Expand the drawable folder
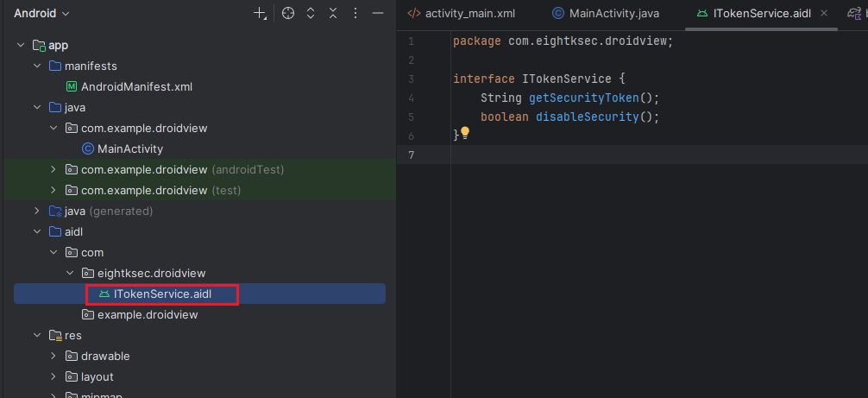868x398 pixels. click(x=53, y=357)
